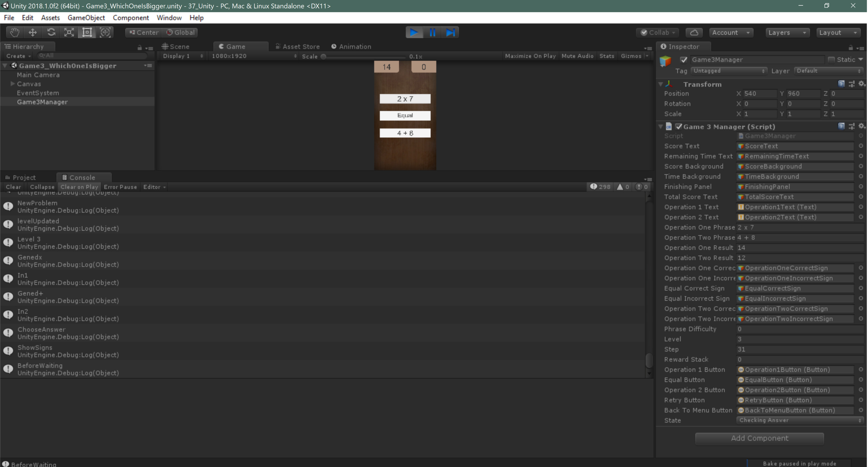Open the cloud services icon
This screenshot has width=868, height=467.
[x=694, y=32]
